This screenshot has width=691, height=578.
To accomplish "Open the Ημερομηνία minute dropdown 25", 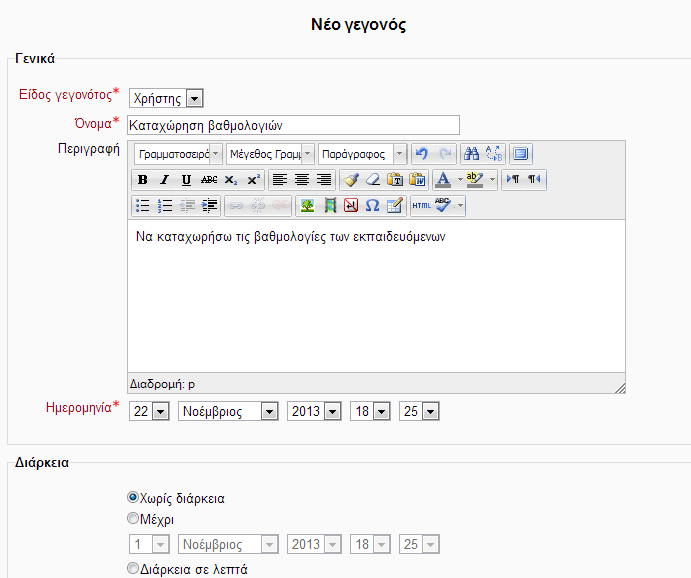I will [x=419, y=411].
